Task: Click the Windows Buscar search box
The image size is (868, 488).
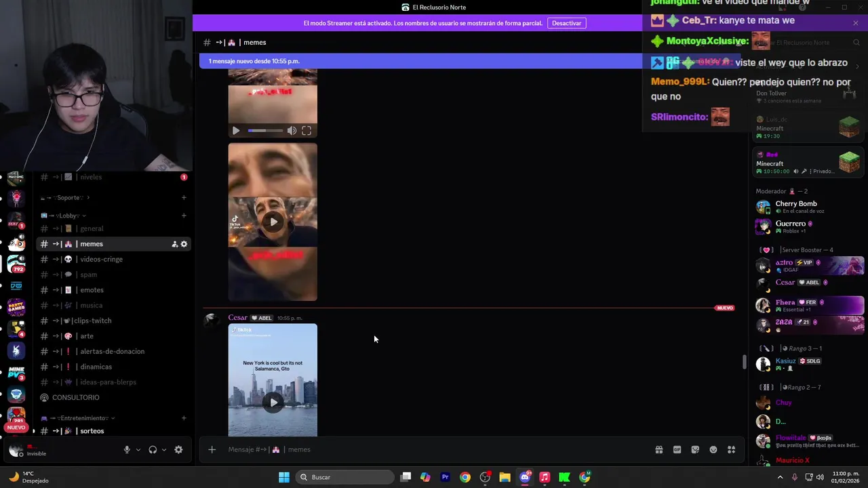Action: click(346, 477)
